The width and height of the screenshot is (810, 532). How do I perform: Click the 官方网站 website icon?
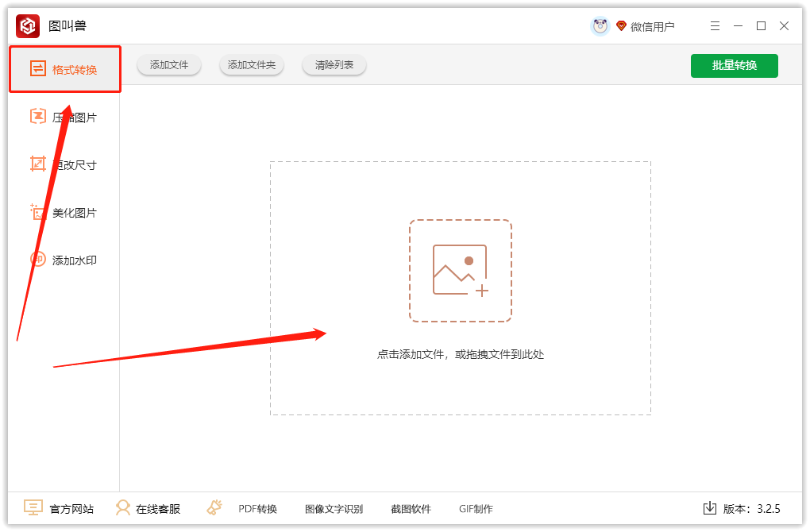pos(32,508)
